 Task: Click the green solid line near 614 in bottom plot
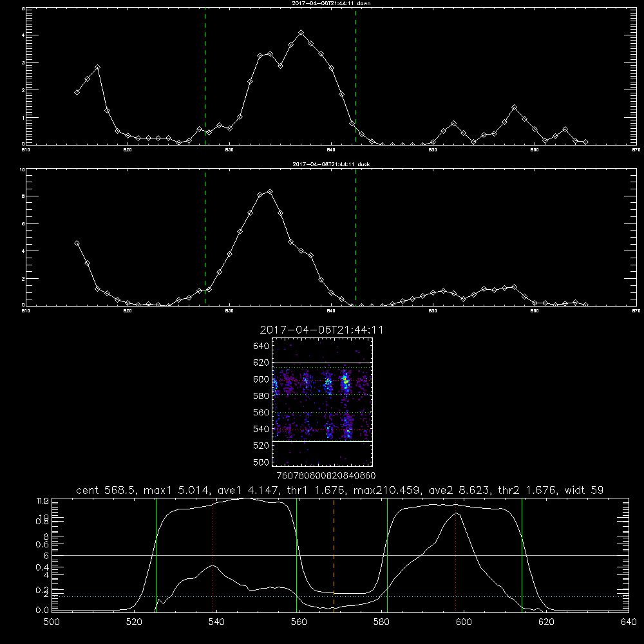click(522, 554)
